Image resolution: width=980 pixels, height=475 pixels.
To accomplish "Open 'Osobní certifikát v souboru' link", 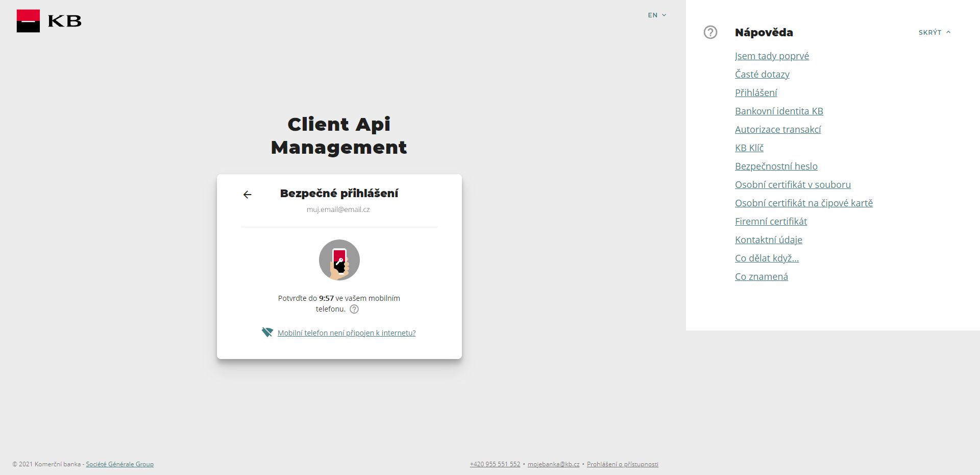I will click(x=793, y=185).
